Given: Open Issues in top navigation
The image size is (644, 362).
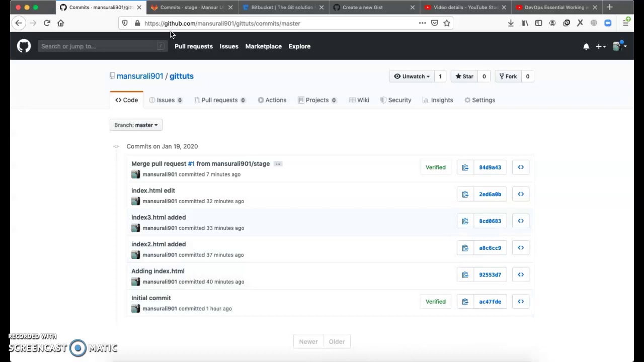Looking at the screenshot, I should (x=229, y=46).
